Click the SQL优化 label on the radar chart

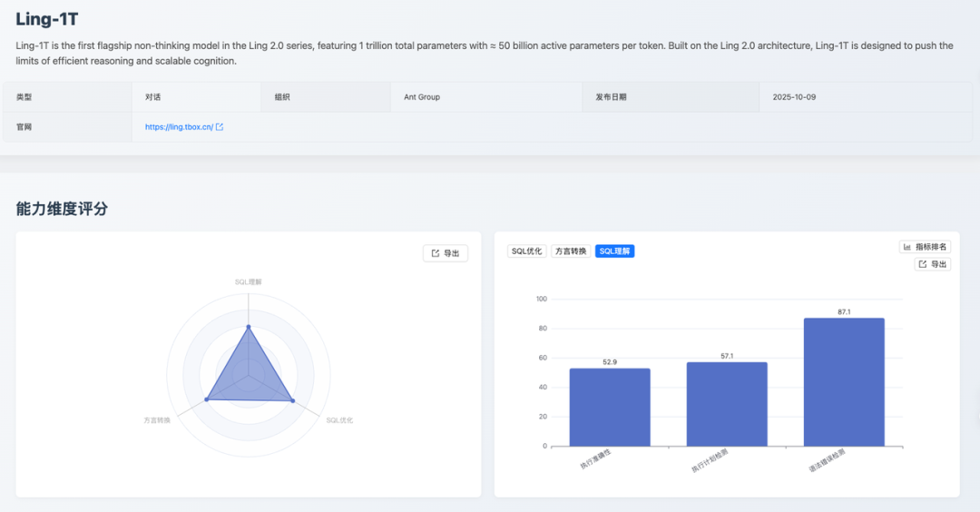pyautogui.click(x=339, y=420)
